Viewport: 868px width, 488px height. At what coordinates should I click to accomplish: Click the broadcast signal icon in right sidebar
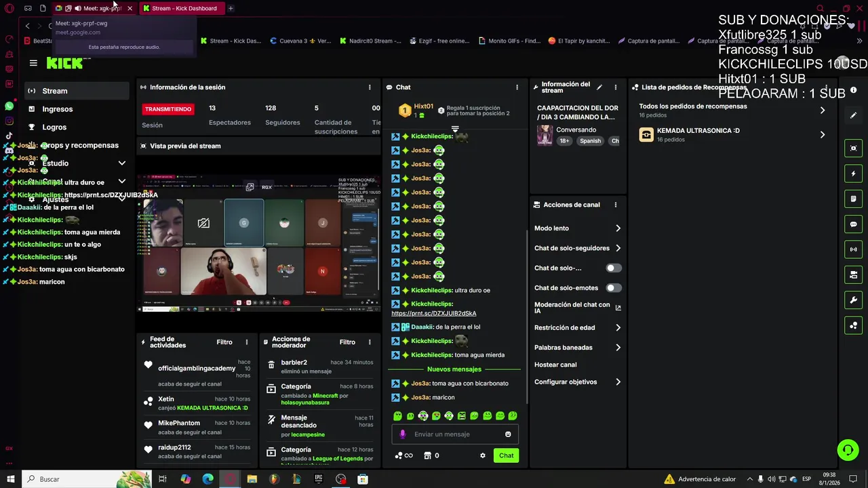click(x=854, y=249)
